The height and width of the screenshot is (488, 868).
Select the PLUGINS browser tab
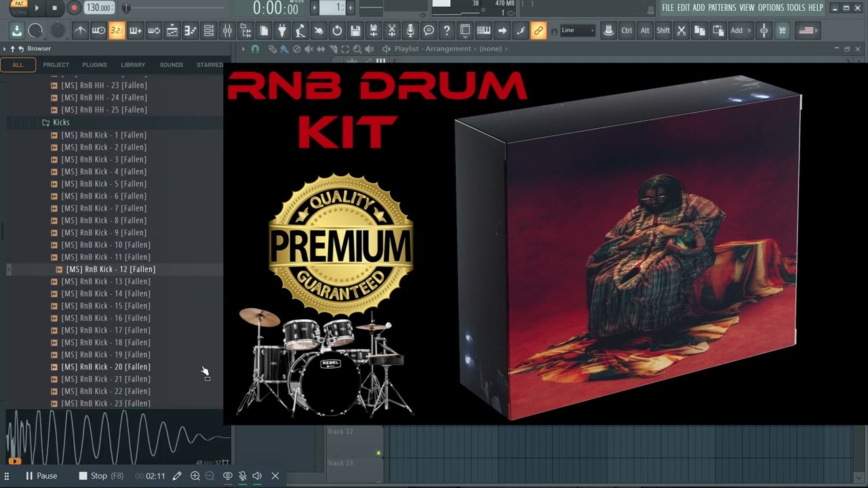coord(94,65)
